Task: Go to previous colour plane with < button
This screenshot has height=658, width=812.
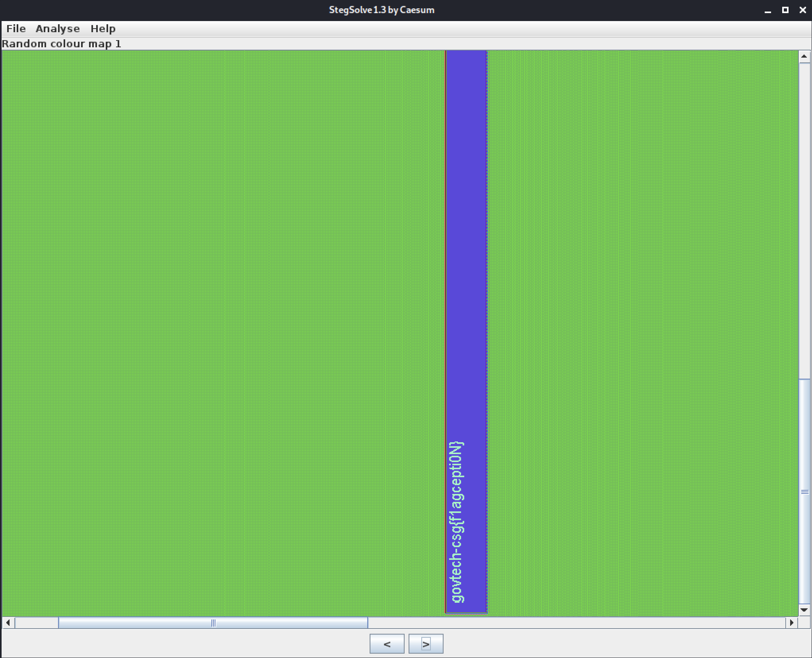Action: tap(387, 644)
